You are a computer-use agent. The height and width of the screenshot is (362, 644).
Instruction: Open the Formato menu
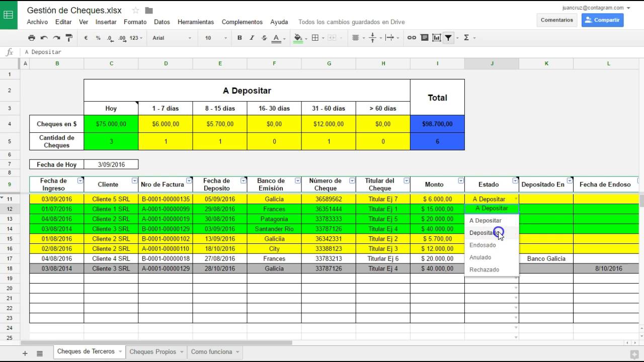pyautogui.click(x=135, y=22)
